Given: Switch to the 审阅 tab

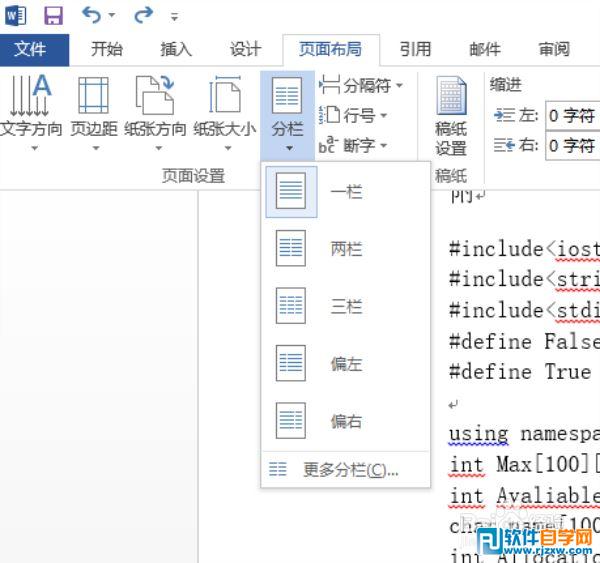Looking at the screenshot, I should tap(554, 49).
